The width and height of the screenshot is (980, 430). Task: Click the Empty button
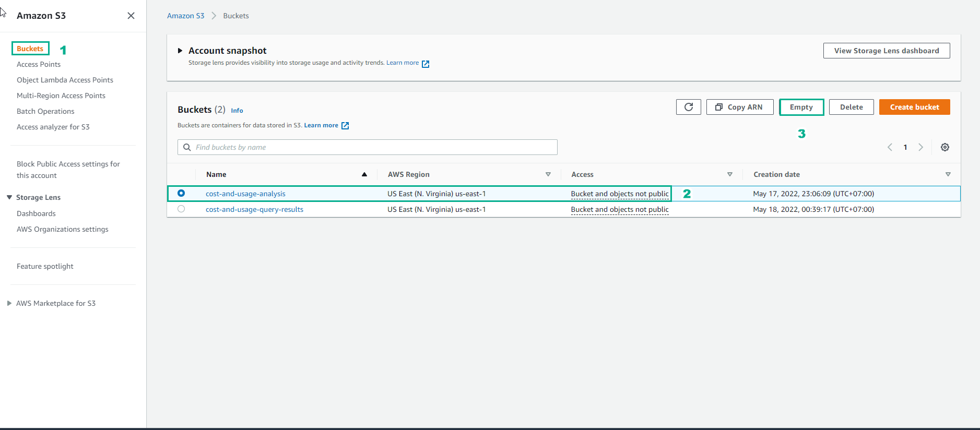pos(801,107)
